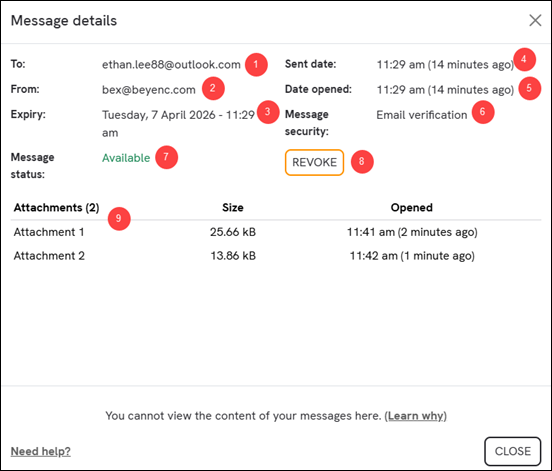Click red marker 6 beside Email verification
This screenshot has height=471, width=552.
[483, 112]
